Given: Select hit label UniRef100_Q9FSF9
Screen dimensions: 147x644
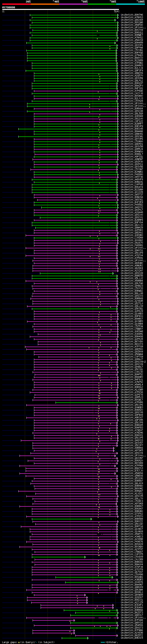Looking at the screenshot, I should coord(132,70).
